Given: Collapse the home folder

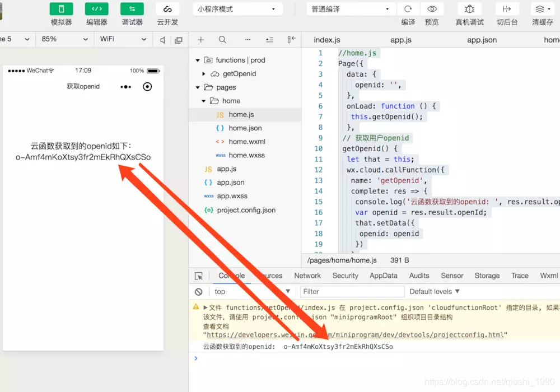Looking at the screenshot, I should [x=204, y=101].
